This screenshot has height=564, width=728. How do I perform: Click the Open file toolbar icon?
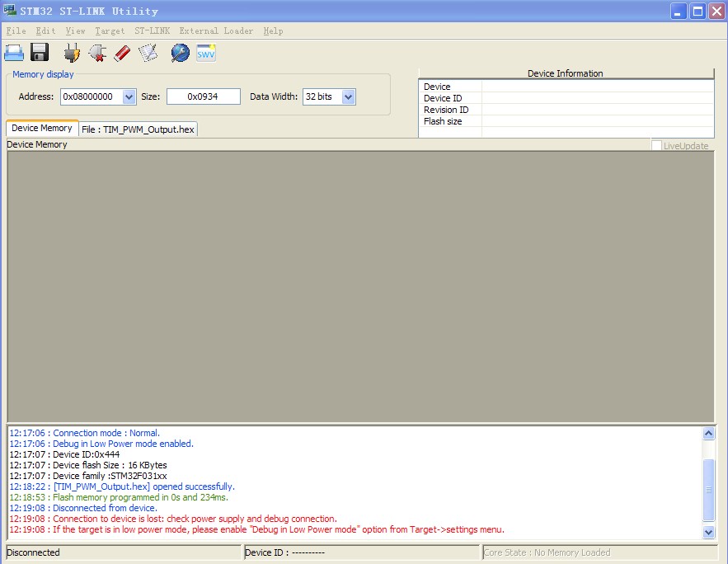pyautogui.click(x=14, y=53)
